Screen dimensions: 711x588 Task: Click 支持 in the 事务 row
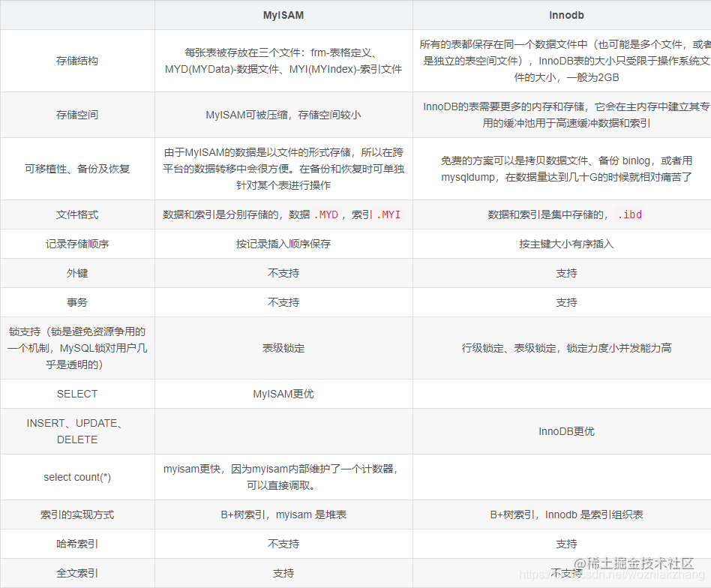coord(566,302)
